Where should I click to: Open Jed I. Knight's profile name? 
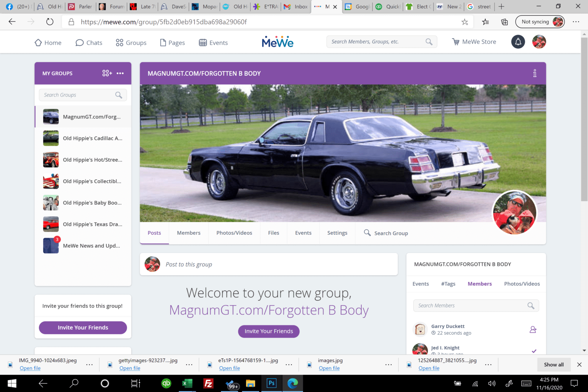coord(445,348)
